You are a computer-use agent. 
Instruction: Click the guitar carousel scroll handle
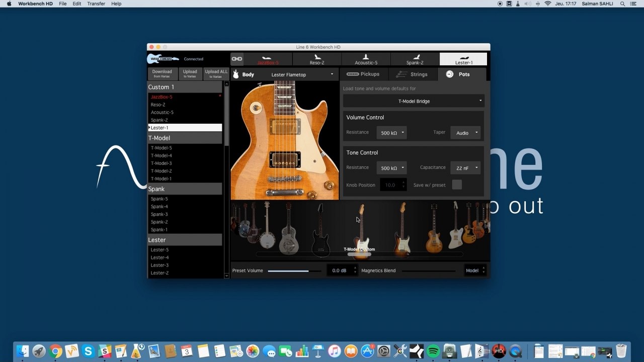[x=359, y=254]
